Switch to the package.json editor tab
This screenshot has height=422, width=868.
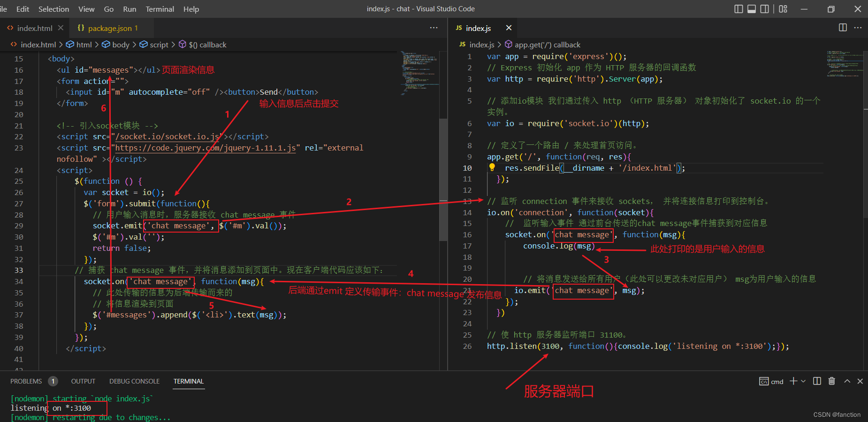tap(113, 28)
